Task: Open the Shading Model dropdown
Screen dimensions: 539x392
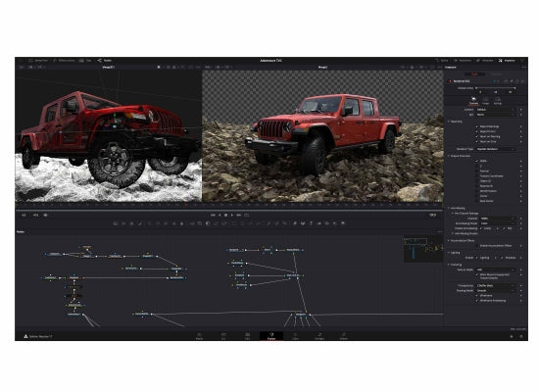Action: coord(495,290)
